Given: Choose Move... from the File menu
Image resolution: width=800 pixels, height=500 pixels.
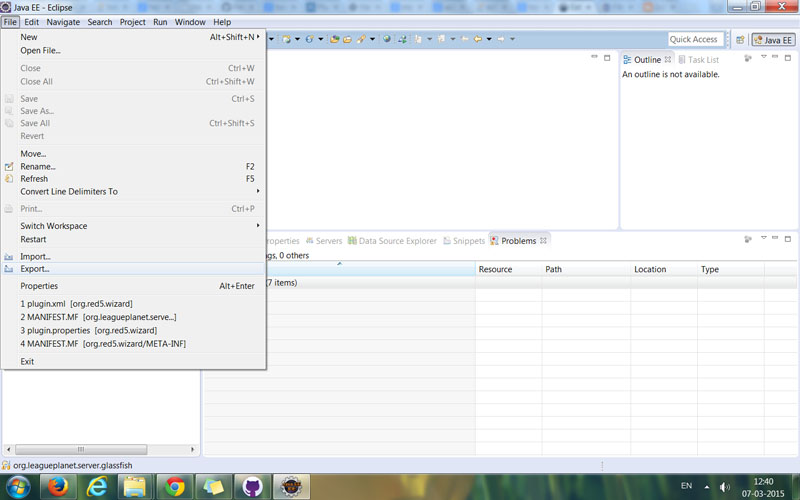Looking at the screenshot, I should point(133,154).
